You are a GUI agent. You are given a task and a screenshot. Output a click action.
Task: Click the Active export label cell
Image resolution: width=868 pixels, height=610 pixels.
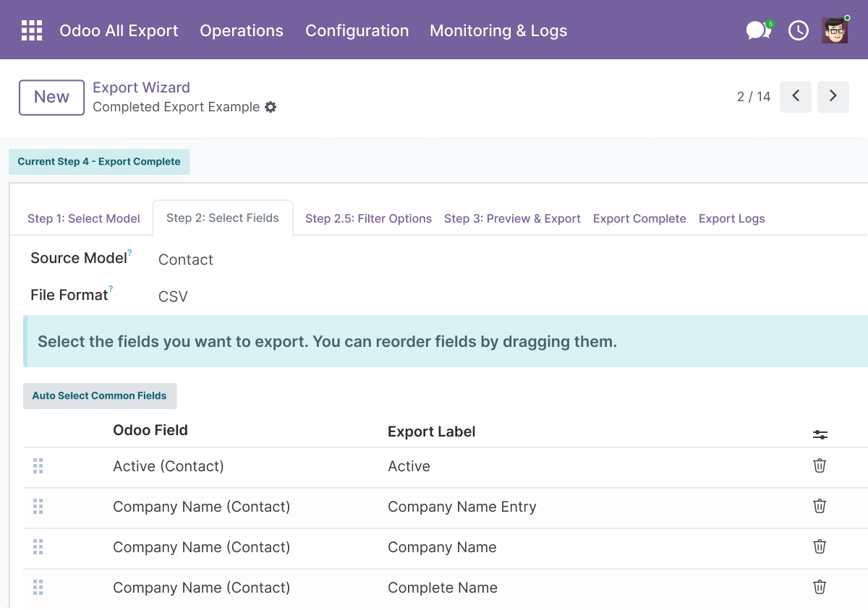click(x=409, y=466)
